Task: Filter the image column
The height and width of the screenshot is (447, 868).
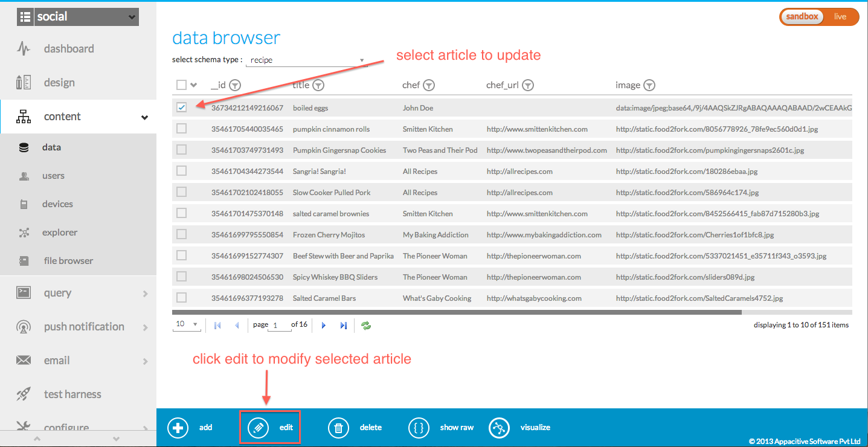Action: 649,85
